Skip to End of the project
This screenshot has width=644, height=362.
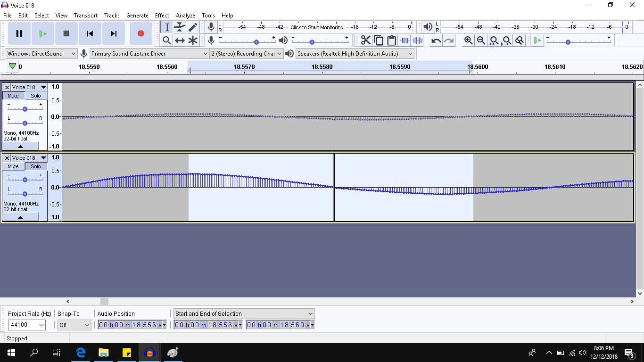114,33
